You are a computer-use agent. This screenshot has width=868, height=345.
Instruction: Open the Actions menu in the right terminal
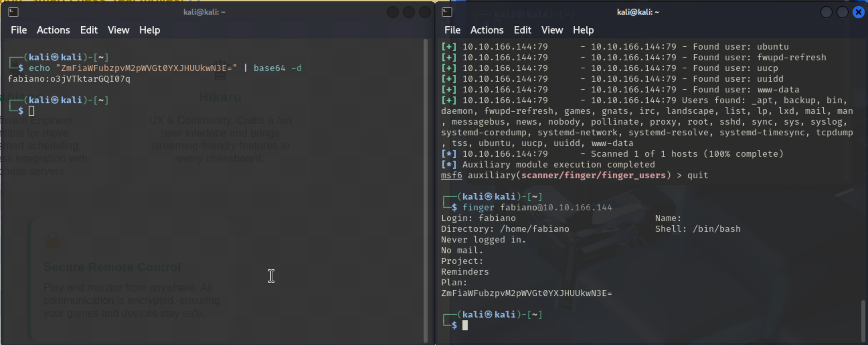pos(487,30)
